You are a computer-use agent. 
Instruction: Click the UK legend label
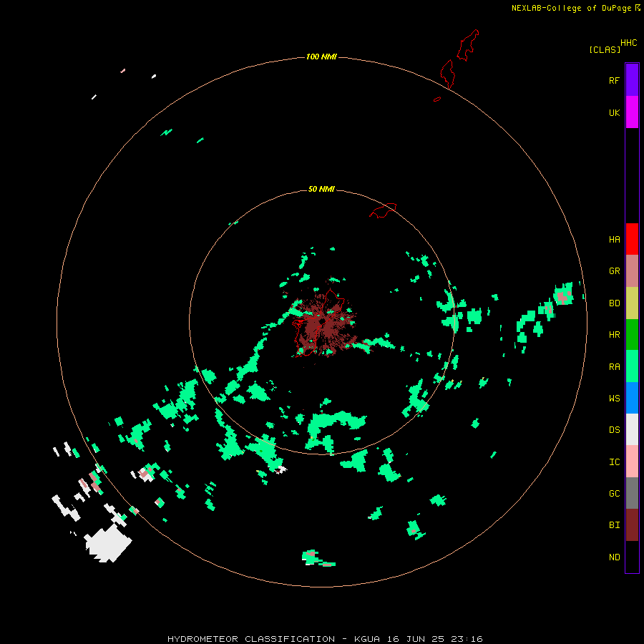pyautogui.click(x=614, y=112)
